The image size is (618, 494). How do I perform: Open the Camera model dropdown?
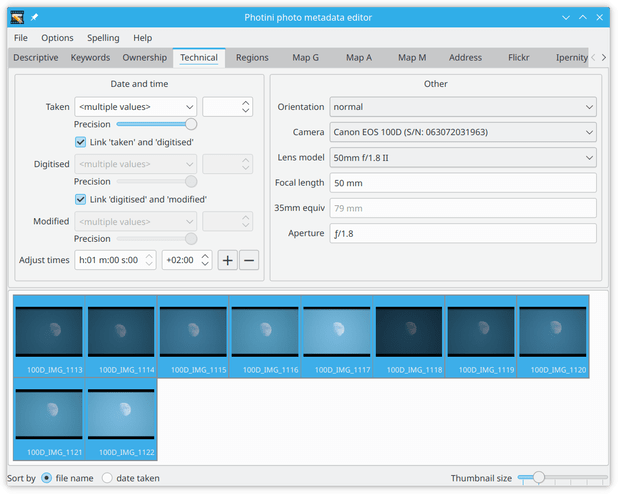pyautogui.click(x=463, y=132)
